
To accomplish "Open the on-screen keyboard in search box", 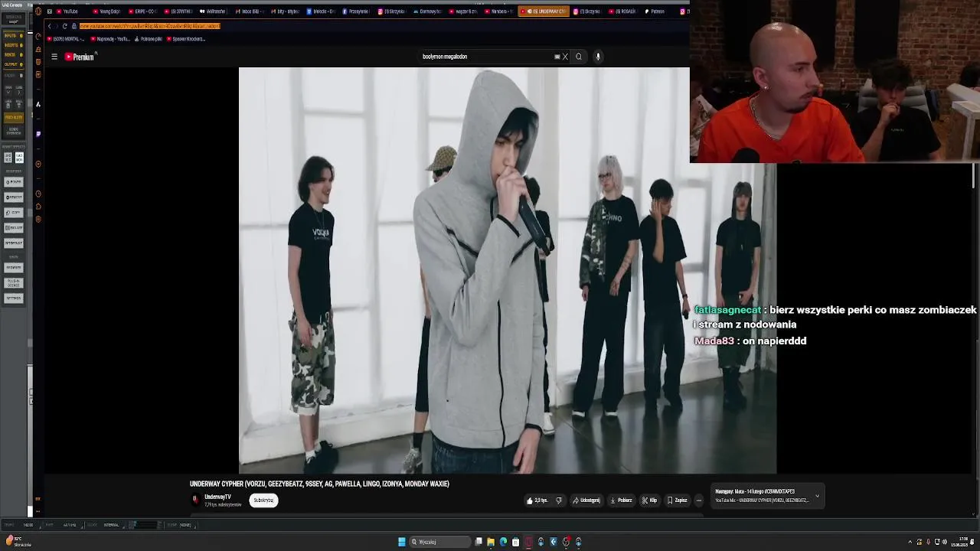I will pyautogui.click(x=557, y=57).
